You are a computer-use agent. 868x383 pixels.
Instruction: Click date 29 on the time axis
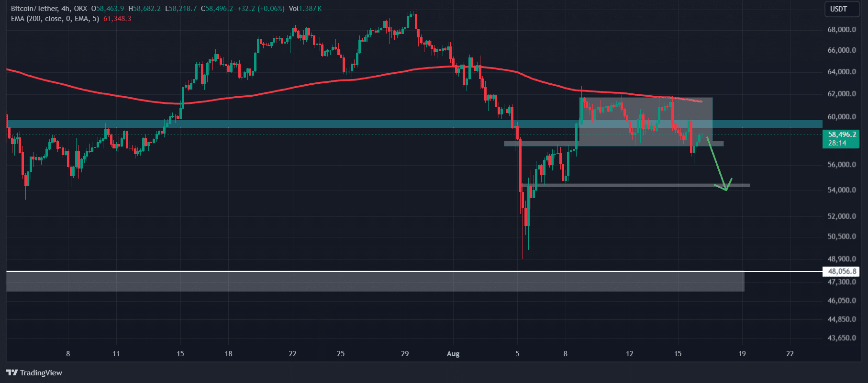[405, 354]
